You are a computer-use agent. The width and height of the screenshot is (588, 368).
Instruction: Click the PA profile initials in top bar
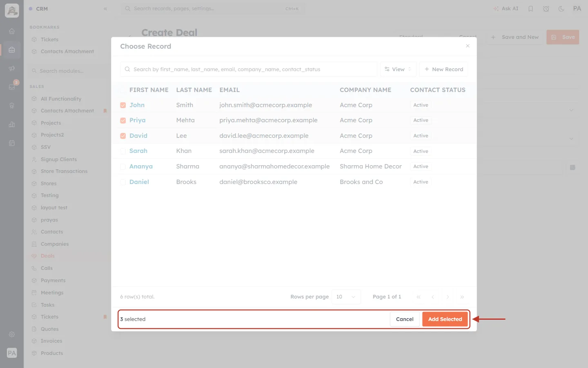click(x=577, y=9)
